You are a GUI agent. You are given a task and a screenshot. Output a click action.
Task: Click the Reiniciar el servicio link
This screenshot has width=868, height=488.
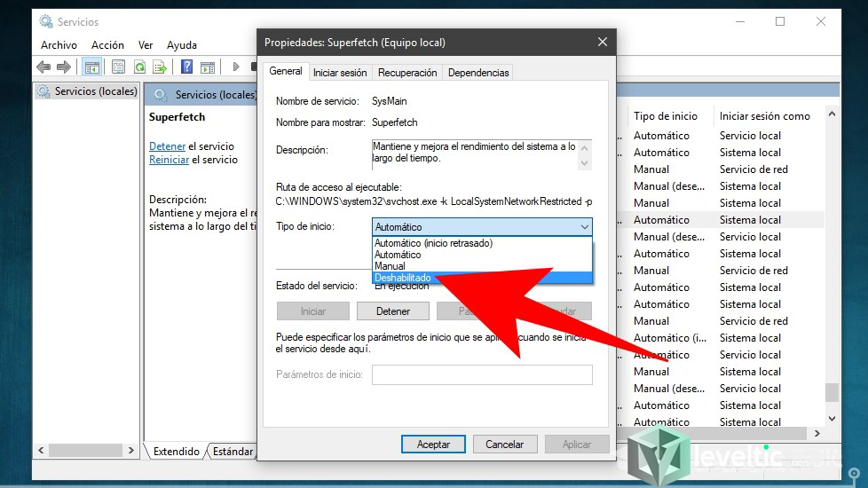[169, 160]
